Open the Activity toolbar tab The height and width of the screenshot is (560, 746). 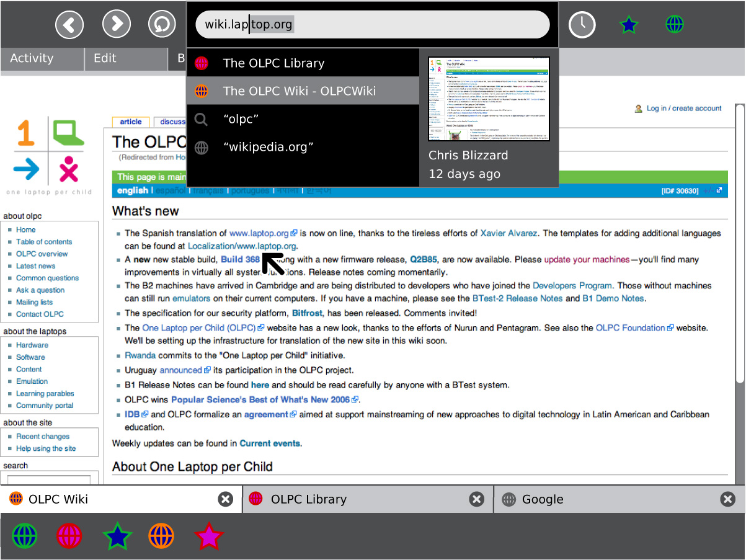[x=32, y=58]
